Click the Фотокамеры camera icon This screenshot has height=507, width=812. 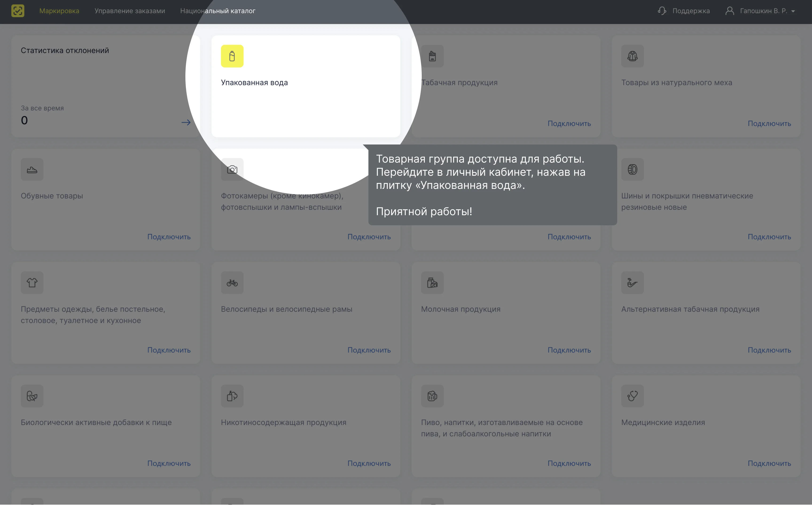click(232, 169)
